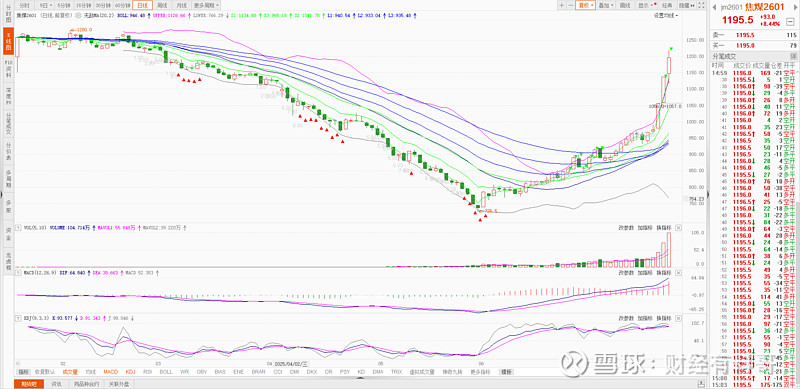Open 详 details icon in 分笔成交 header

(x=794, y=56)
